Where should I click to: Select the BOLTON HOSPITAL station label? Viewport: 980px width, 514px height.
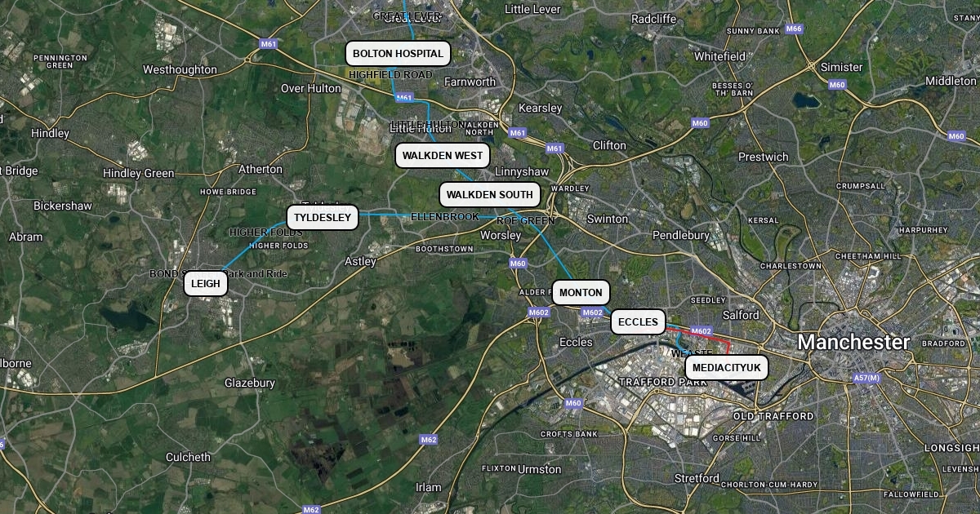pos(398,54)
